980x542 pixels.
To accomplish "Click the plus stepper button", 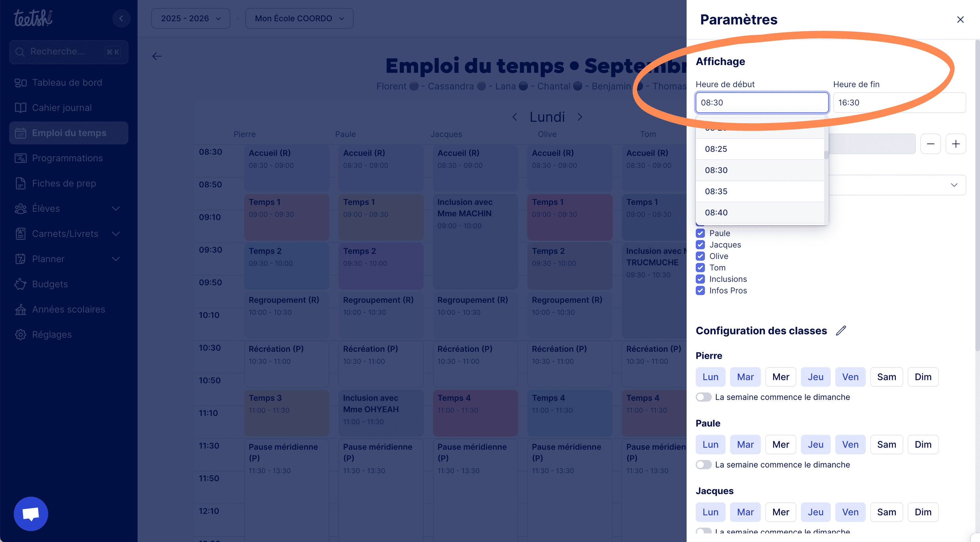I will (x=955, y=144).
